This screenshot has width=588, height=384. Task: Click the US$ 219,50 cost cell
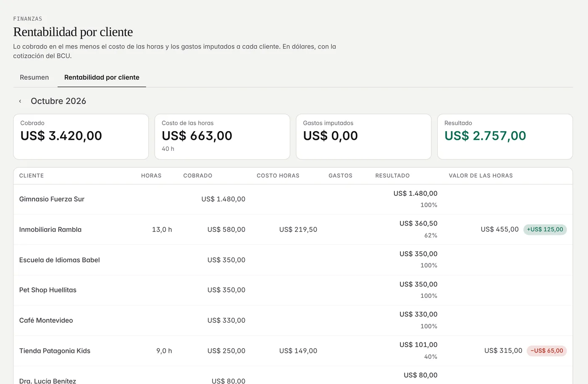(298, 229)
